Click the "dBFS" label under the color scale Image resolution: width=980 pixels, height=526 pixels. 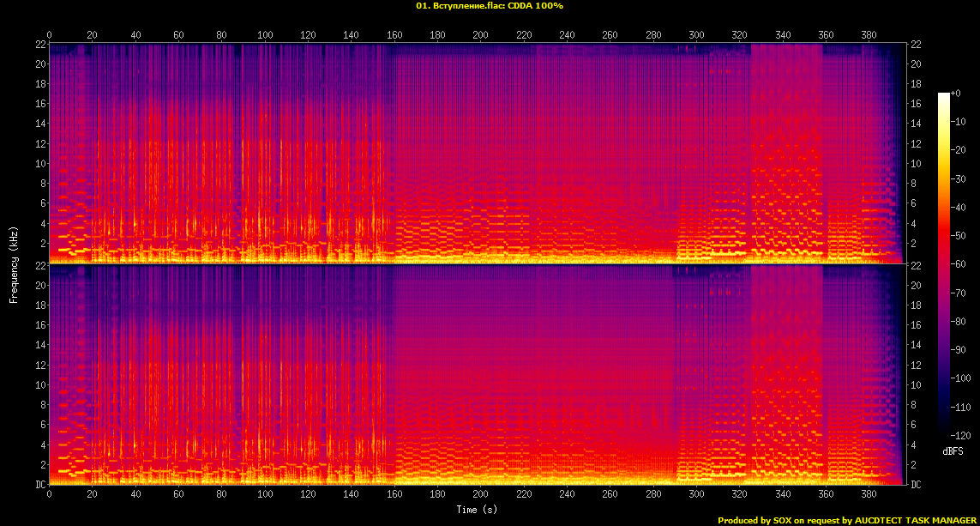pyautogui.click(x=952, y=450)
